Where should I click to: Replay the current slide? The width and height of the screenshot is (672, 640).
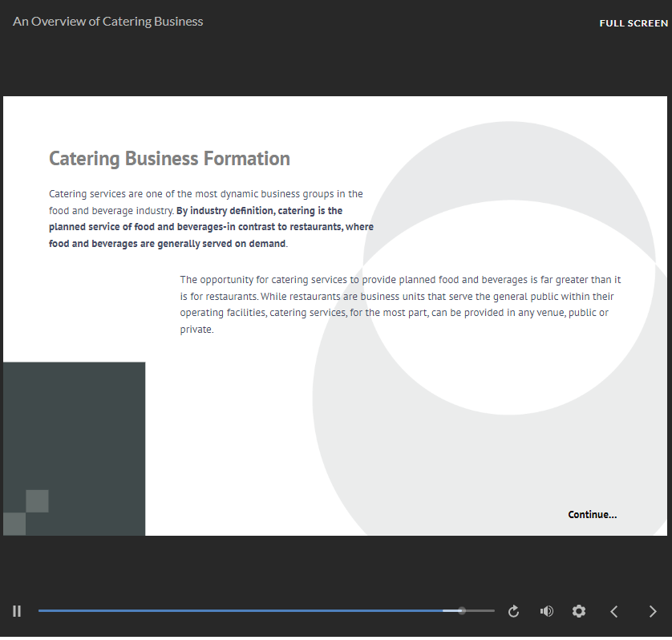tap(514, 611)
